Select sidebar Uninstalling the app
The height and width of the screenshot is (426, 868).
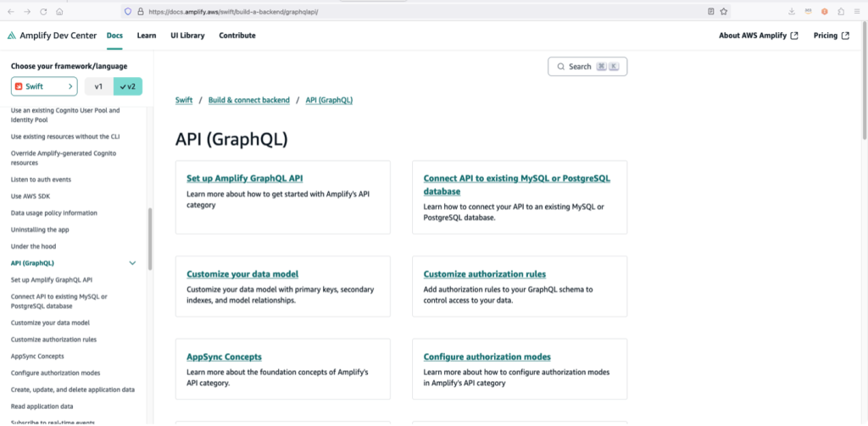pos(40,229)
